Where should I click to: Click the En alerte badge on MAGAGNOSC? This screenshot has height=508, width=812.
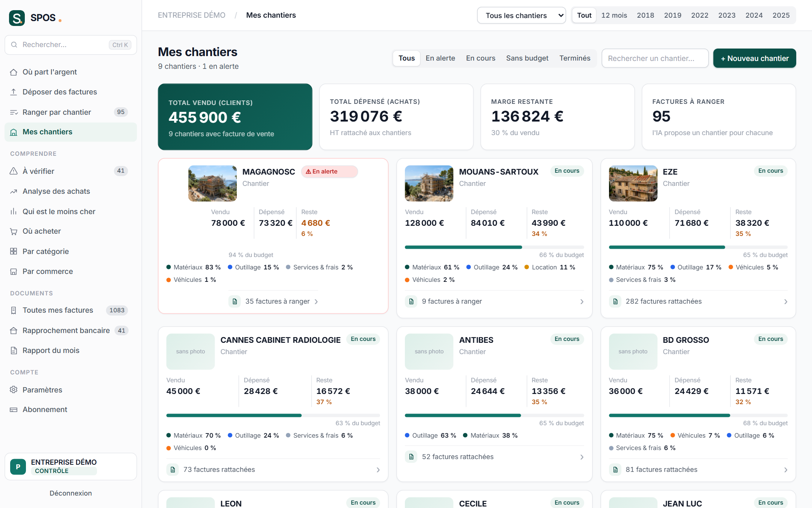coord(329,172)
